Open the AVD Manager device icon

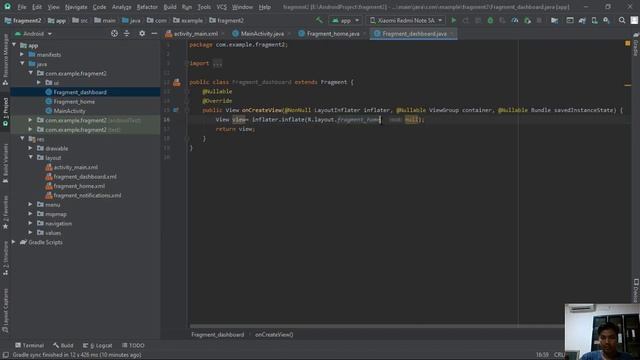[x=594, y=20]
